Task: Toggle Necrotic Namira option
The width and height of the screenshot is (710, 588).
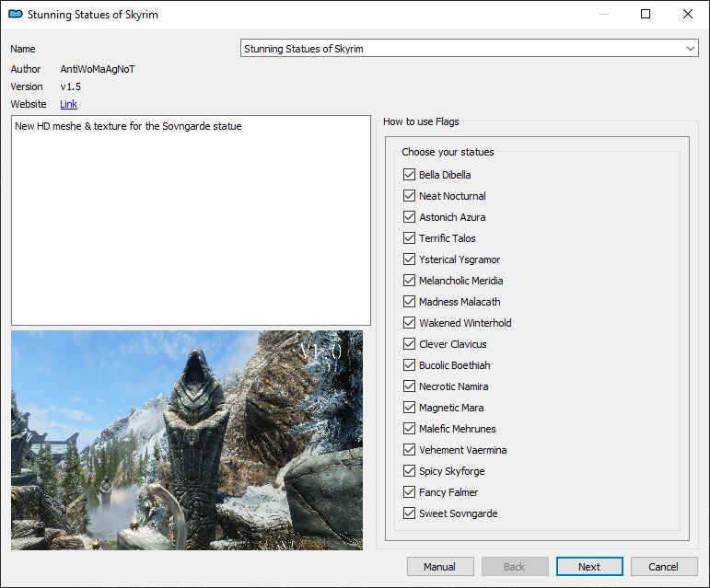Action: coord(409,386)
